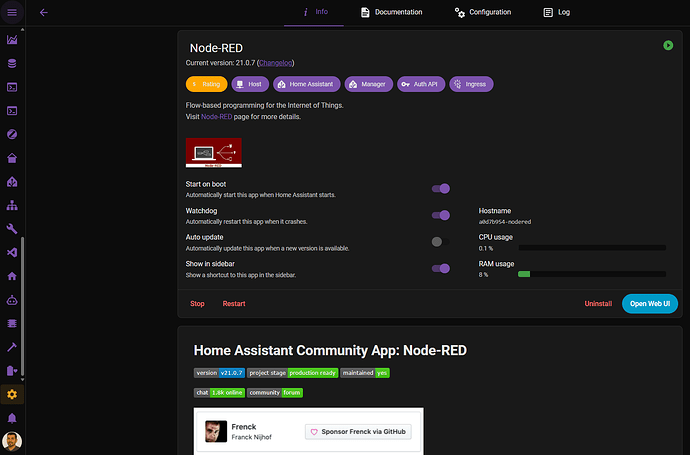Click the sidebar scroll-up arrow
Screen dimensions: 690x455
(x=22, y=29)
